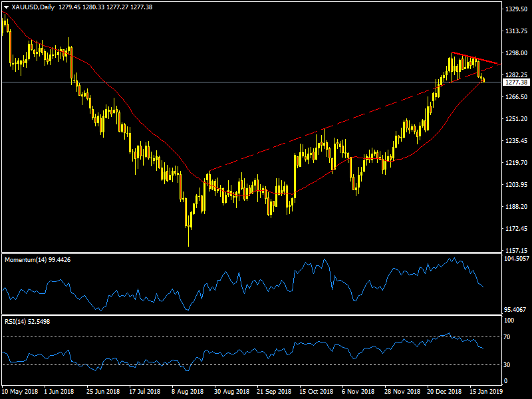Click the current price tag 1277.38

(x=516, y=82)
